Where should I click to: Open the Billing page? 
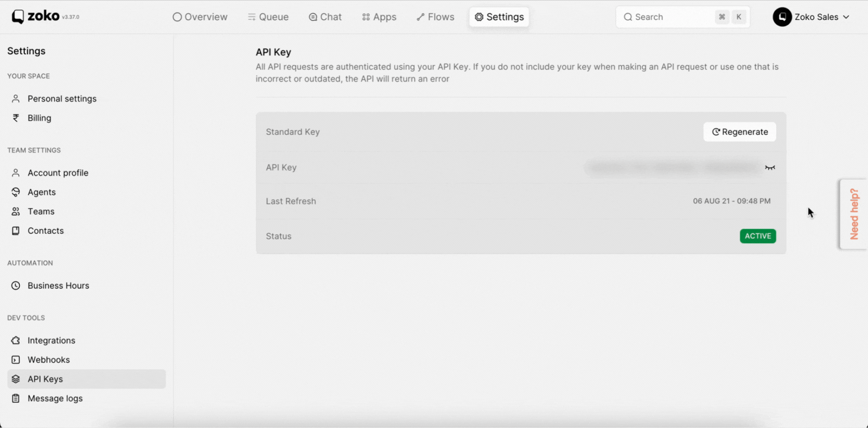point(39,118)
